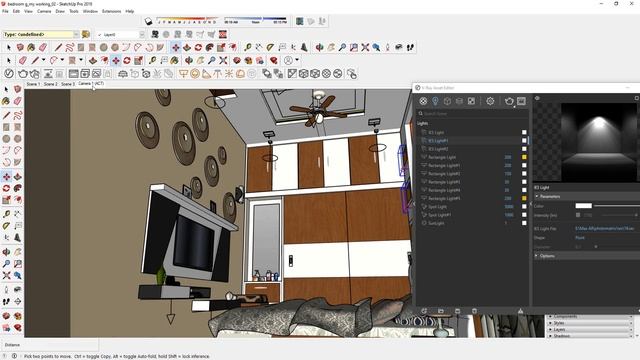Open the Extension Manager red gem icon

click(x=274, y=60)
